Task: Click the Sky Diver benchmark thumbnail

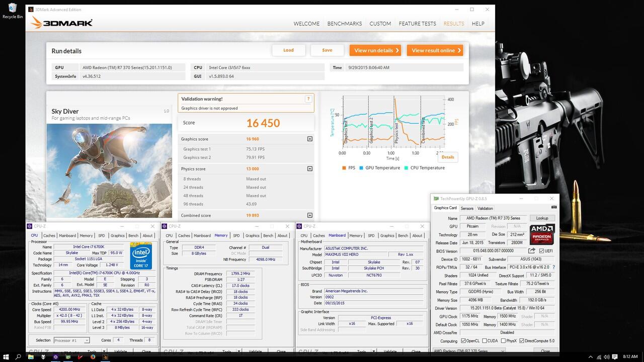Action: pos(109,171)
